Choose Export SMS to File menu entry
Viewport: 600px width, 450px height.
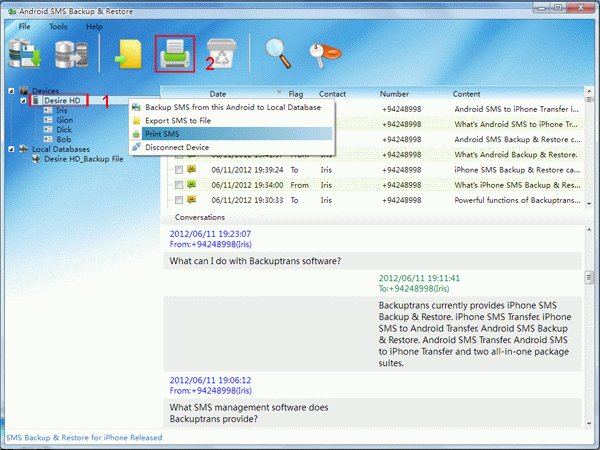coord(232,121)
